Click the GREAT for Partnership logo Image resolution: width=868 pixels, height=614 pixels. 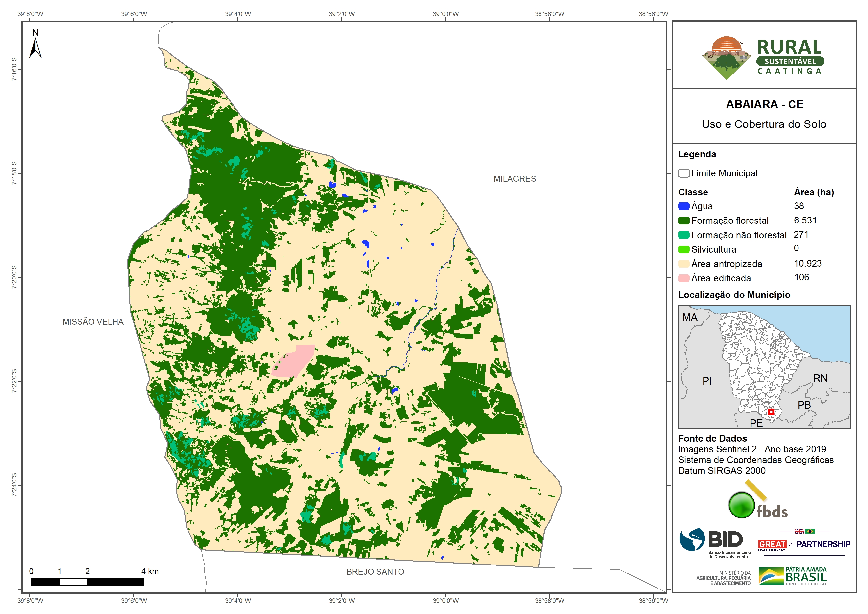click(804, 544)
